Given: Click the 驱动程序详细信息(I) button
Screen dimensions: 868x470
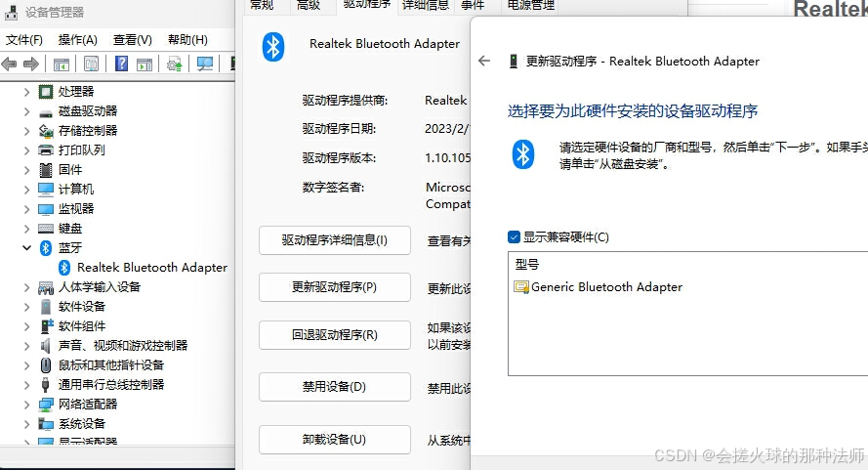Looking at the screenshot, I should click(335, 240).
